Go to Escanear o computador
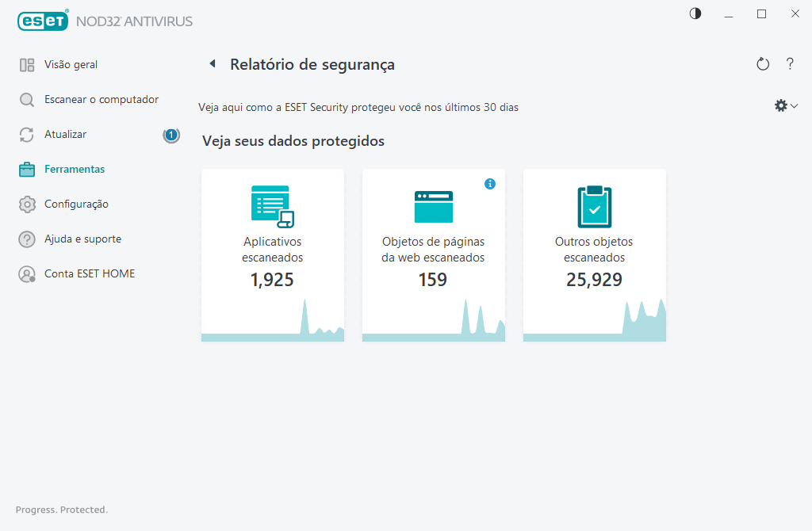The width and height of the screenshot is (812, 531). (101, 100)
